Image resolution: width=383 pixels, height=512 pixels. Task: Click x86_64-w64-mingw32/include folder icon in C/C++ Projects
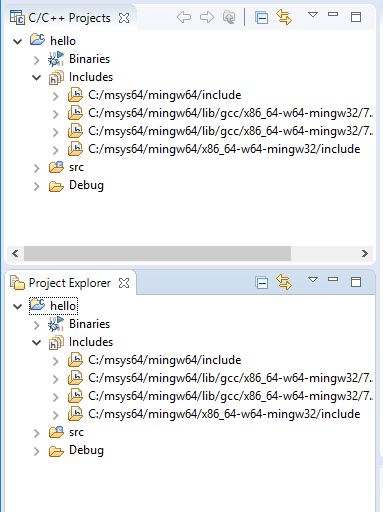pos(75,149)
